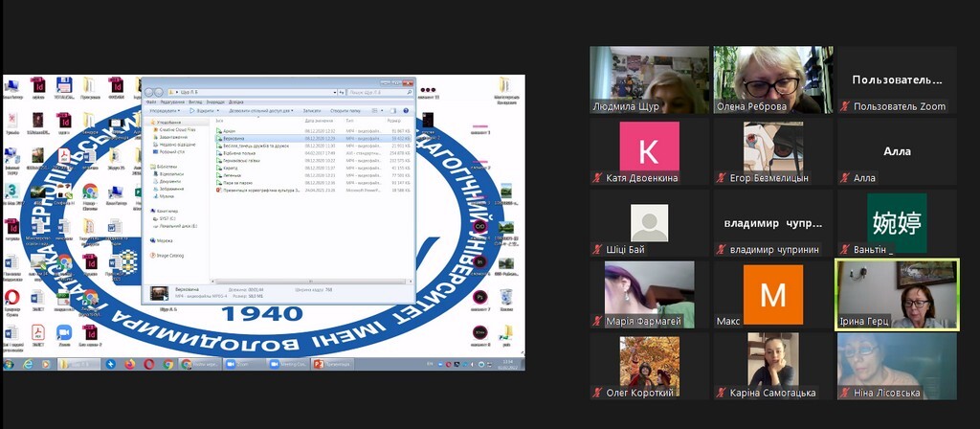Switch to PowerPoint Презентація taskbar button
The width and height of the screenshot is (980, 429).
(x=332, y=364)
